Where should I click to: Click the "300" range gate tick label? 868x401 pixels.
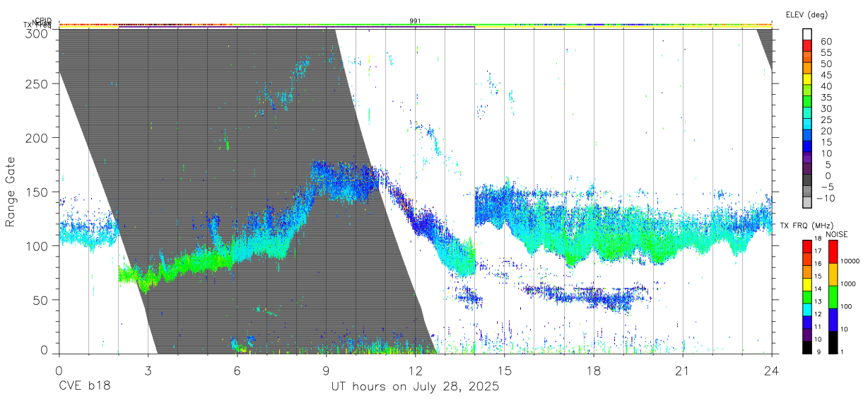pyautogui.click(x=37, y=33)
